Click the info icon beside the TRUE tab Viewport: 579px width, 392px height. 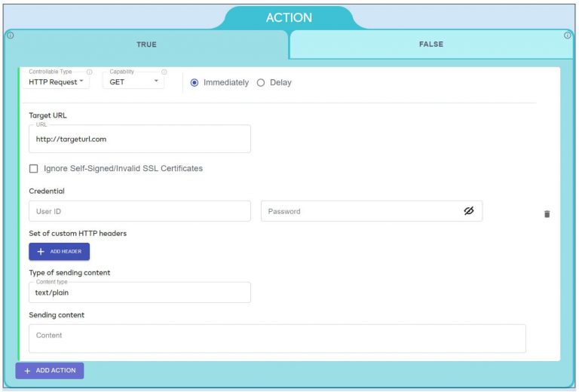click(10, 35)
